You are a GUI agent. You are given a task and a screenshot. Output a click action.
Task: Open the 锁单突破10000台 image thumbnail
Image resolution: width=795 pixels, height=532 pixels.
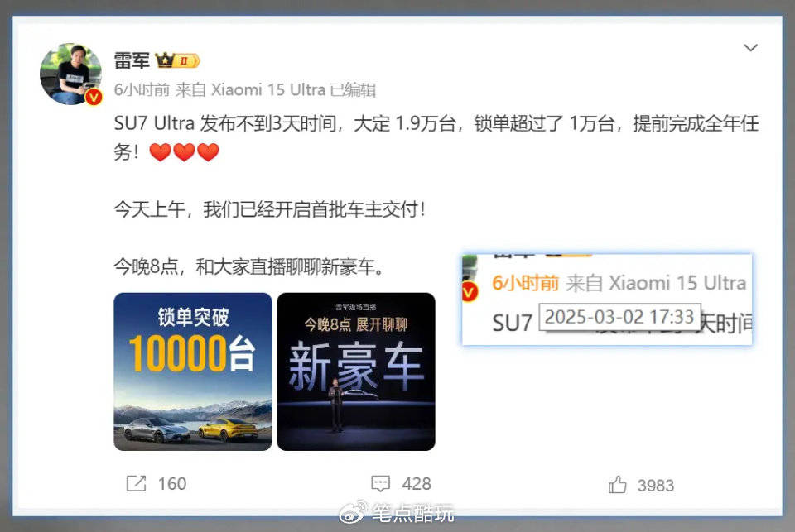tap(193, 371)
